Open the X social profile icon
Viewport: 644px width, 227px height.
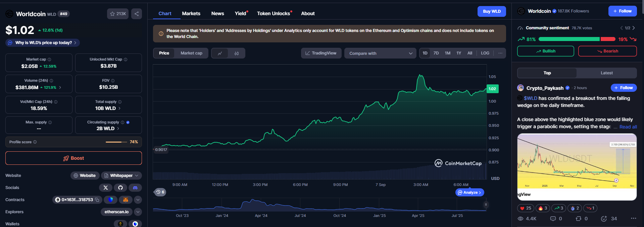point(106,188)
